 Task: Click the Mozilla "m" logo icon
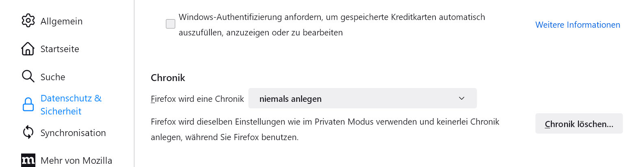coord(28,160)
